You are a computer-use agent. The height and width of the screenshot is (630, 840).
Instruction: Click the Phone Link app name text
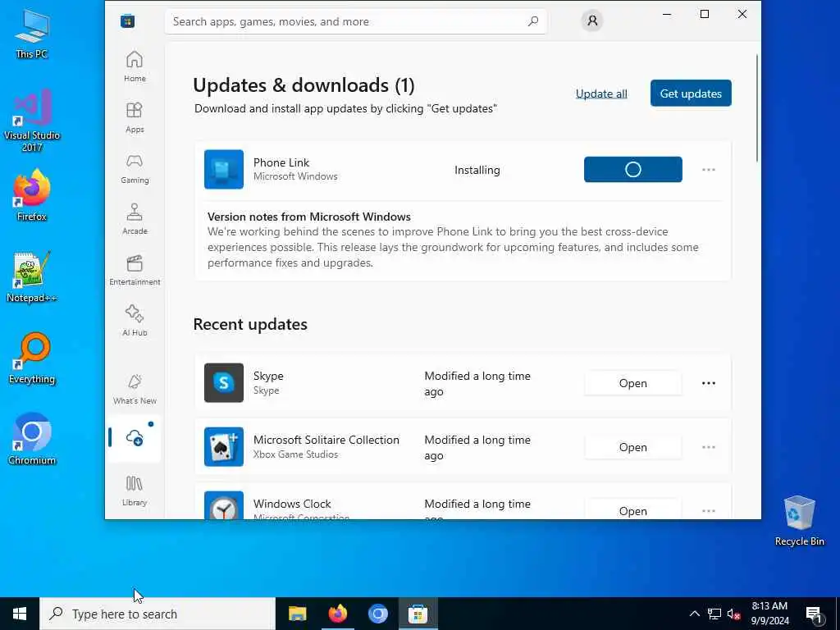[x=281, y=162]
